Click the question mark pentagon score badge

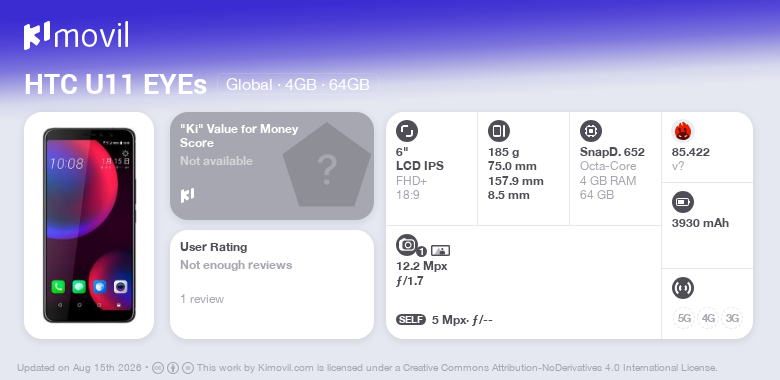tap(327, 166)
